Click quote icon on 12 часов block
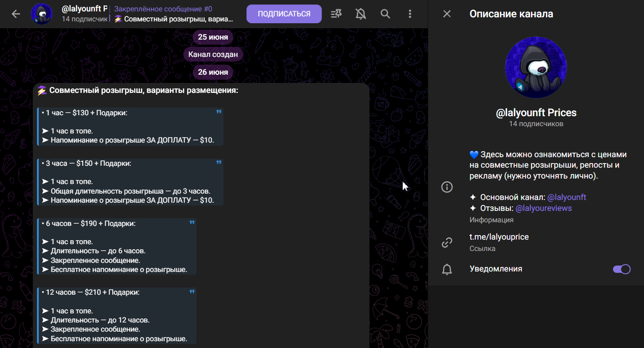 click(192, 292)
